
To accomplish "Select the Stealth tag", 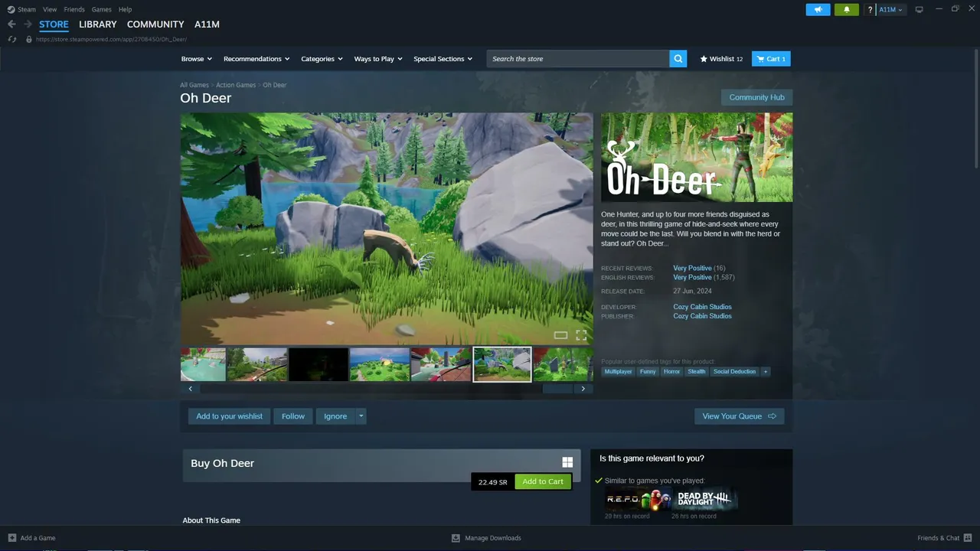I will (696, 371).
